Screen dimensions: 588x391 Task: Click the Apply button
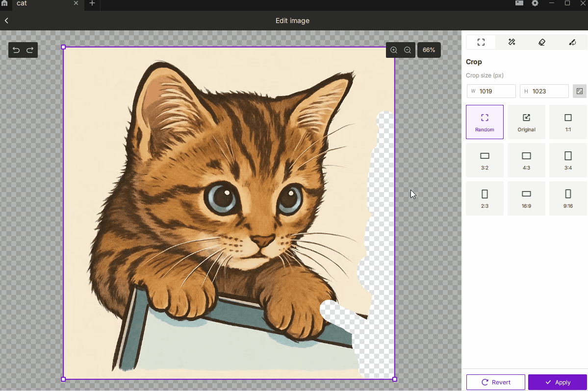558,382
